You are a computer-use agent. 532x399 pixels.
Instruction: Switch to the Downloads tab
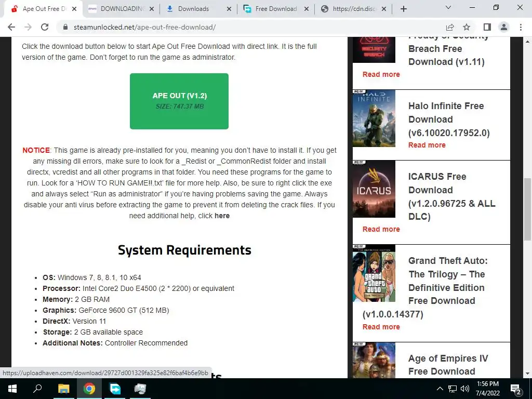[198, 9]
